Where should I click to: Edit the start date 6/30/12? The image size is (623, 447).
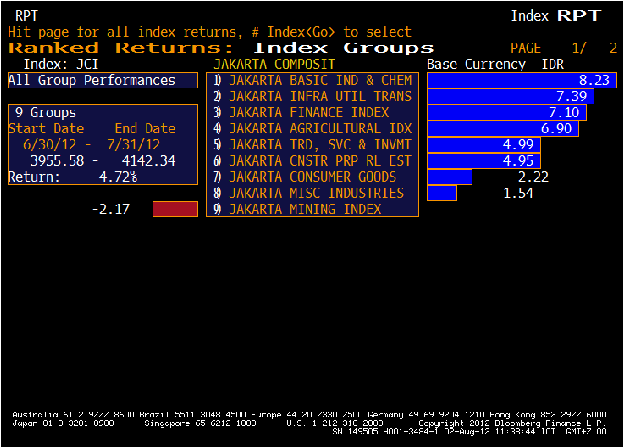point(39,144)
